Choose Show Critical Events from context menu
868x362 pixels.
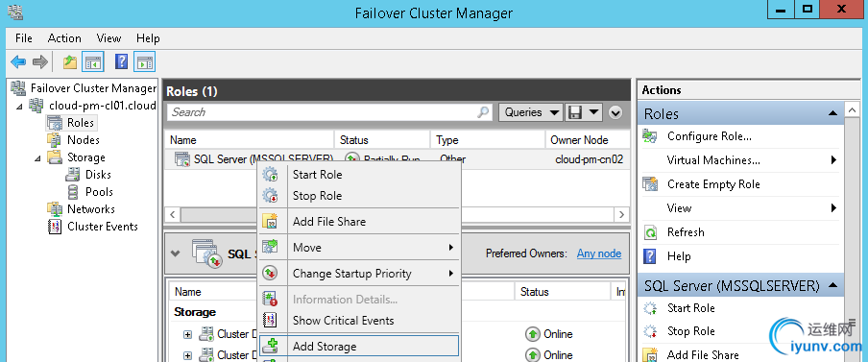click(359, 321)
